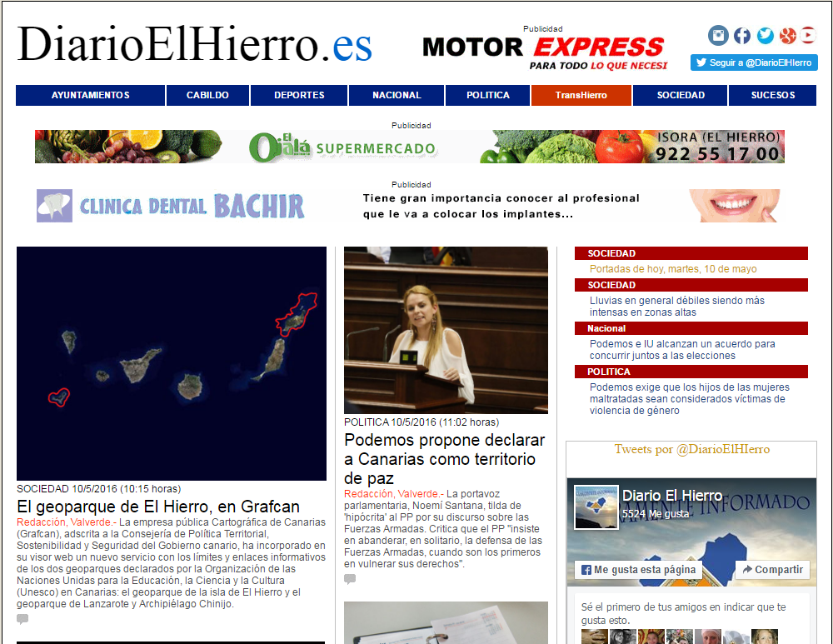Screen dimensions: 833x644
Task: Click the Google Plus icon
Action: 786,36
